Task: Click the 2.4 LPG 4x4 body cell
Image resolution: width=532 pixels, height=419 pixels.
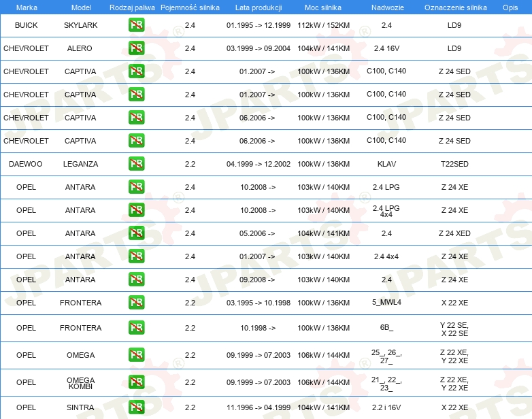Action: click(x=386, y=211)
